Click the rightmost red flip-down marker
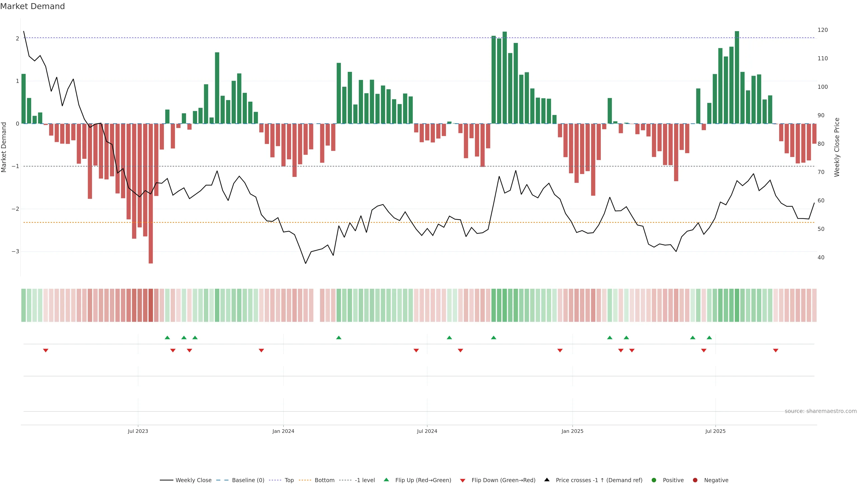This screenshot has height=488, width=868. coord(776,351)
